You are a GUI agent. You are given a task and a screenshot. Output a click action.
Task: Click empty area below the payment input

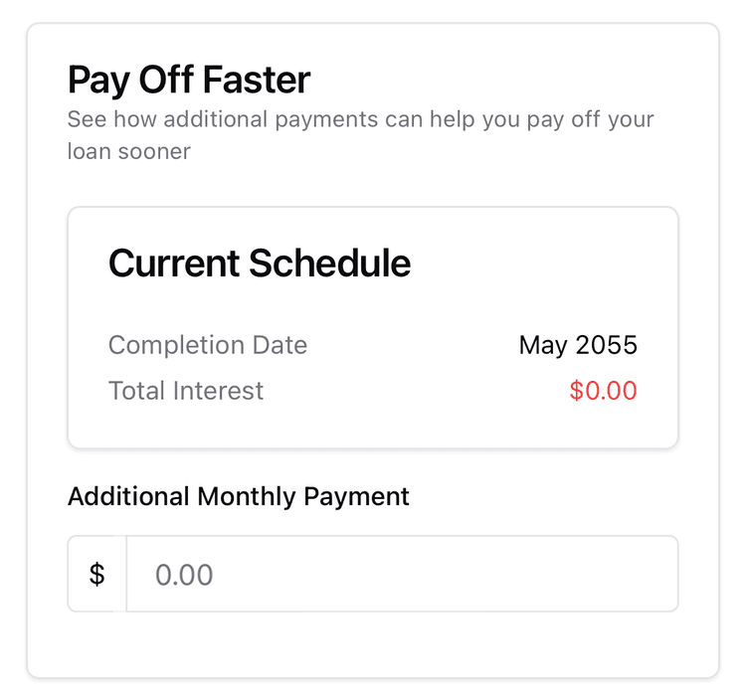pos(373,644)
